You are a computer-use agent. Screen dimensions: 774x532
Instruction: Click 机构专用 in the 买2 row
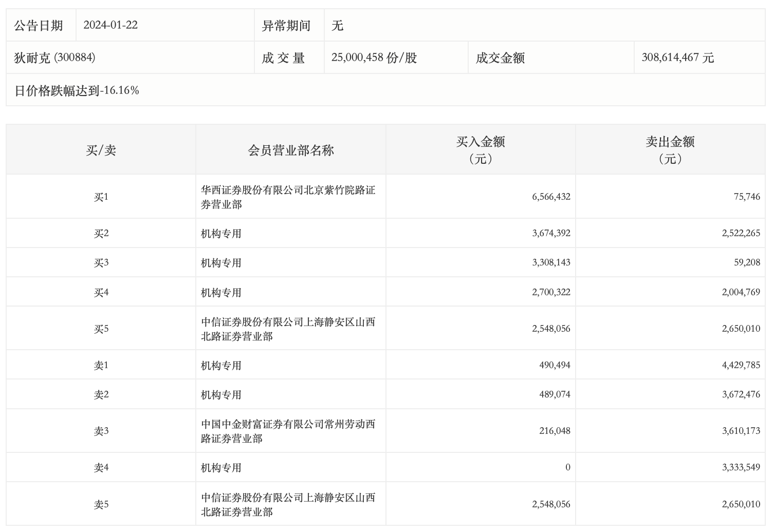(221, 234)
